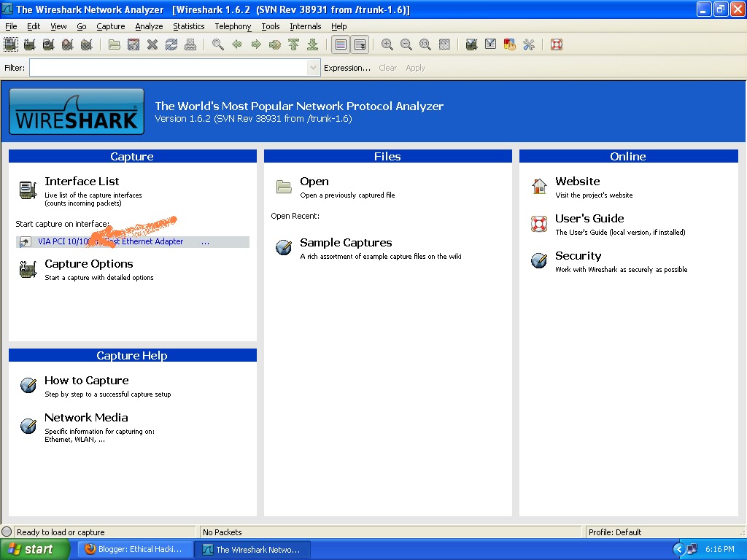Open Capture Options link in Capture panel

[88, 264]
